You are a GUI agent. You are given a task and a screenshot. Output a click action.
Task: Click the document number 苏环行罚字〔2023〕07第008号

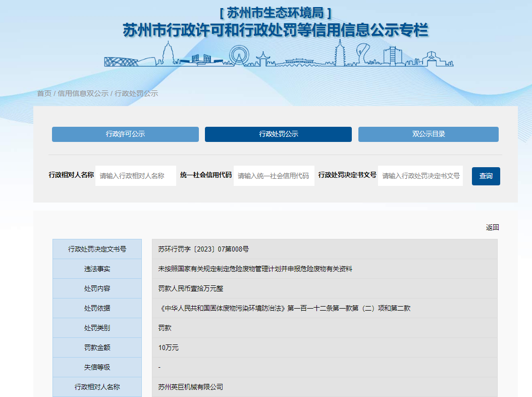coord(203,249)
